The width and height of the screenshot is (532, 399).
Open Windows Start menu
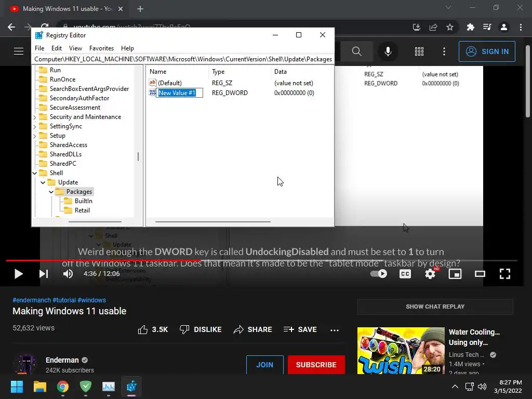[x=17, y=387]
